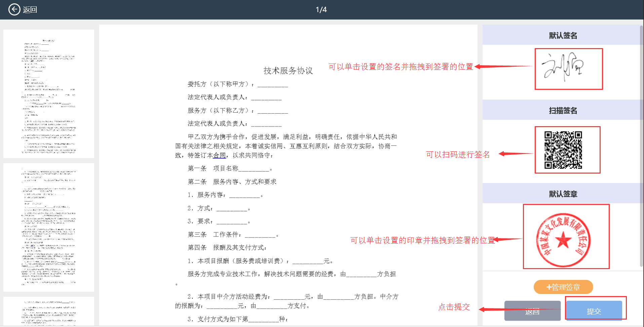
Task: Jump to the second page thumbnail
Action: [x=49, y=227]
